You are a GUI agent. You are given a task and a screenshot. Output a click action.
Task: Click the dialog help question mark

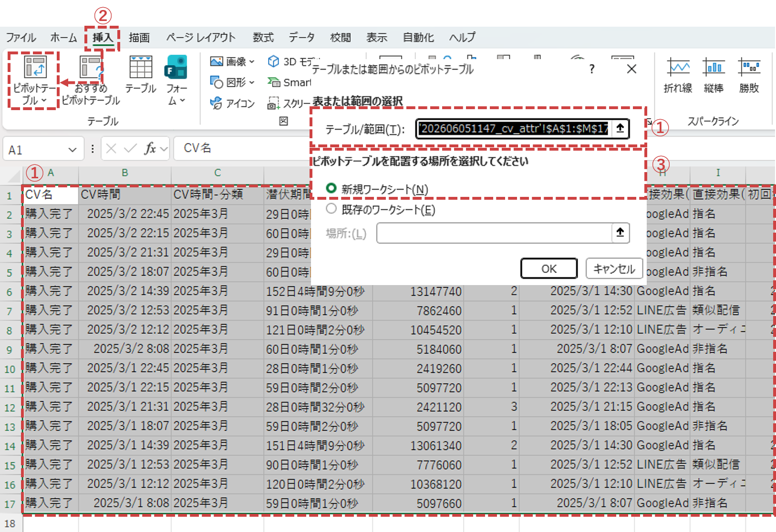pos(592,69)
